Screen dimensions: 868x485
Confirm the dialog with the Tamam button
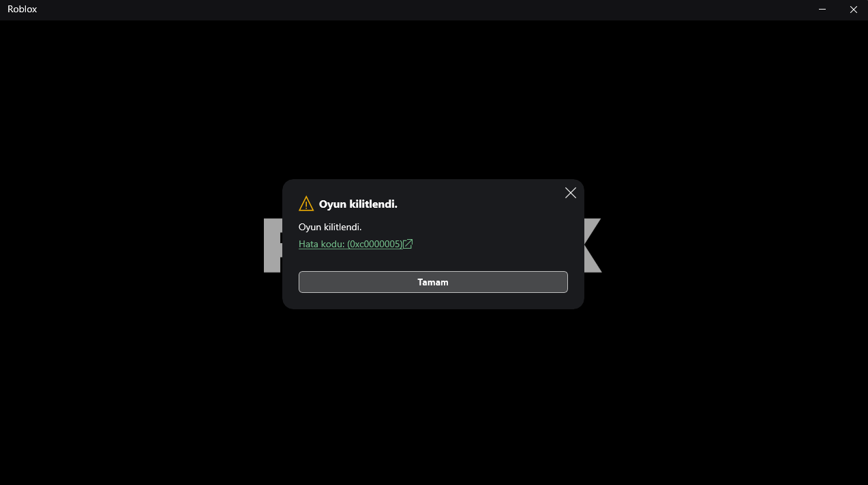click(433, 282)
